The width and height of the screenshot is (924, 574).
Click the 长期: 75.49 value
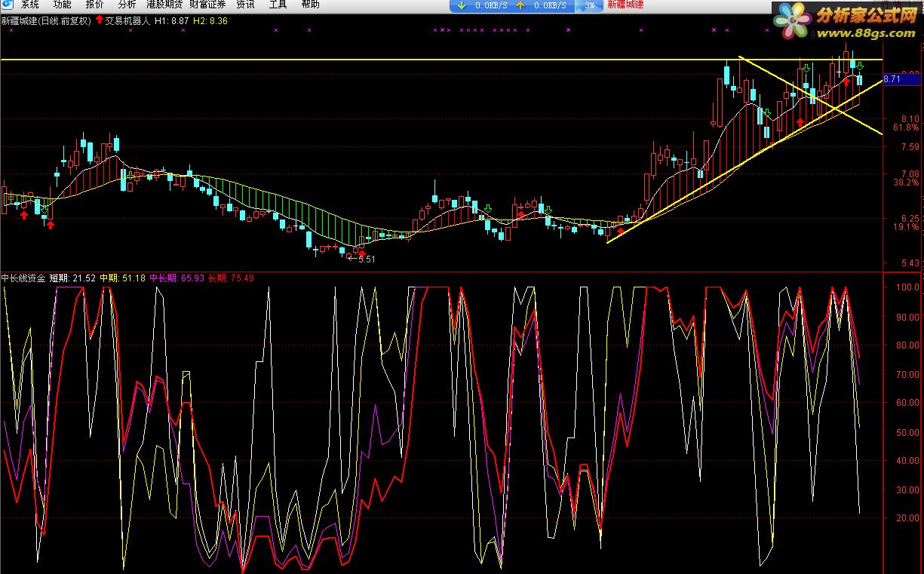coord(231,278)
